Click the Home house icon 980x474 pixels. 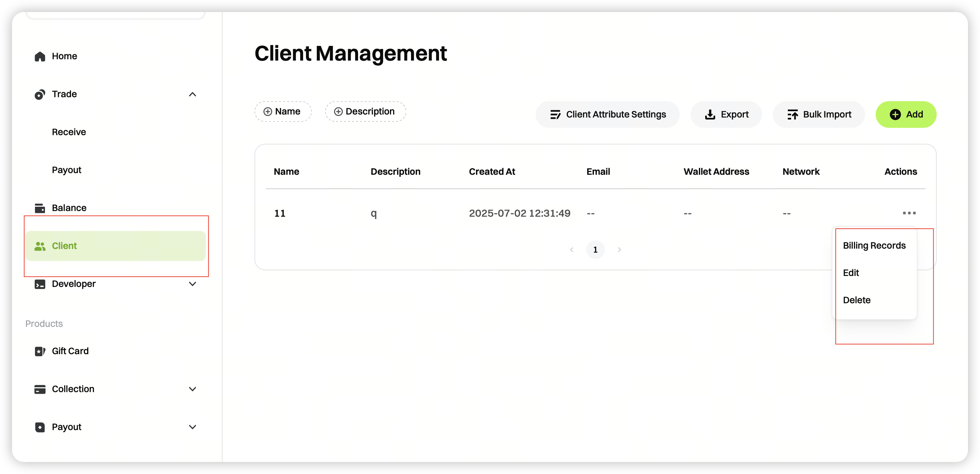(40, 56)
